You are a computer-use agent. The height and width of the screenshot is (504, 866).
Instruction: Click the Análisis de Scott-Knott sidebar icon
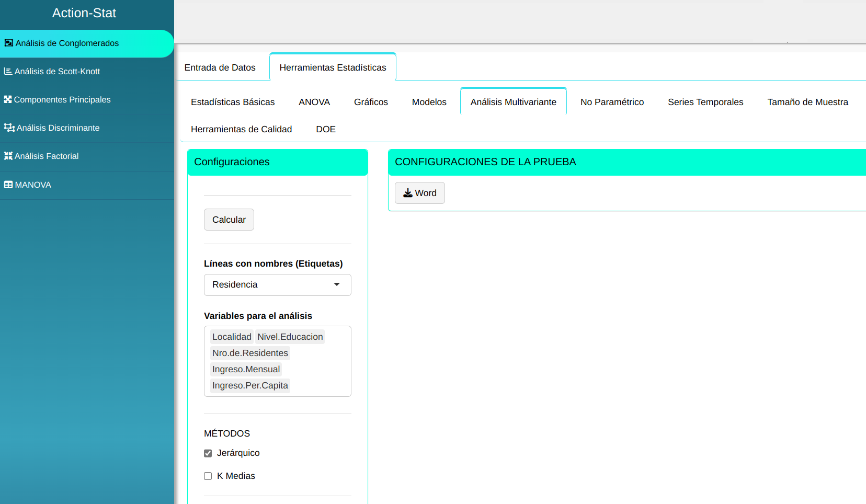click(8, 72)
